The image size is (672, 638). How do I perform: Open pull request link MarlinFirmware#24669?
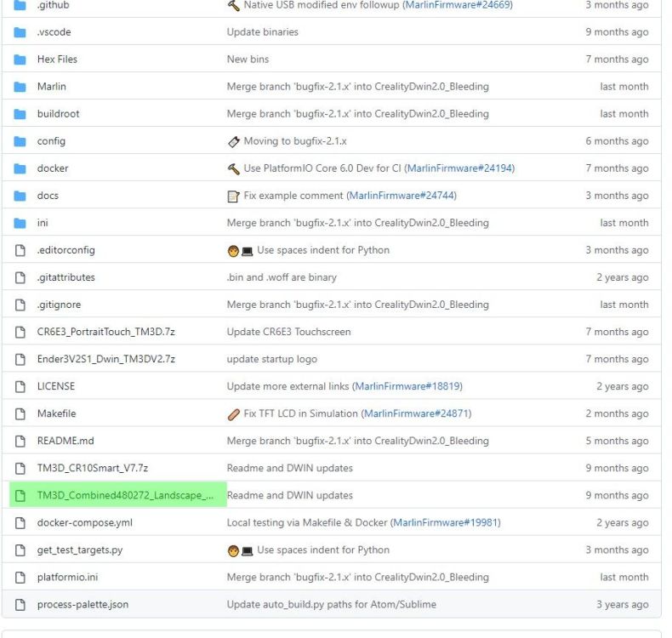(458, 5)
